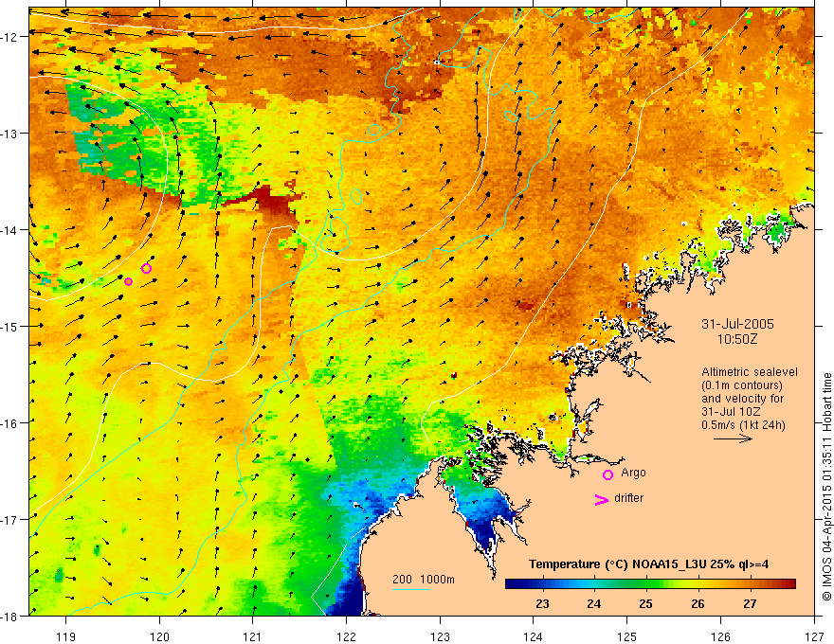Viewport: 834px width, 644px height.
Task: Click the '124' longitude axis label
Action: (534, 637)
